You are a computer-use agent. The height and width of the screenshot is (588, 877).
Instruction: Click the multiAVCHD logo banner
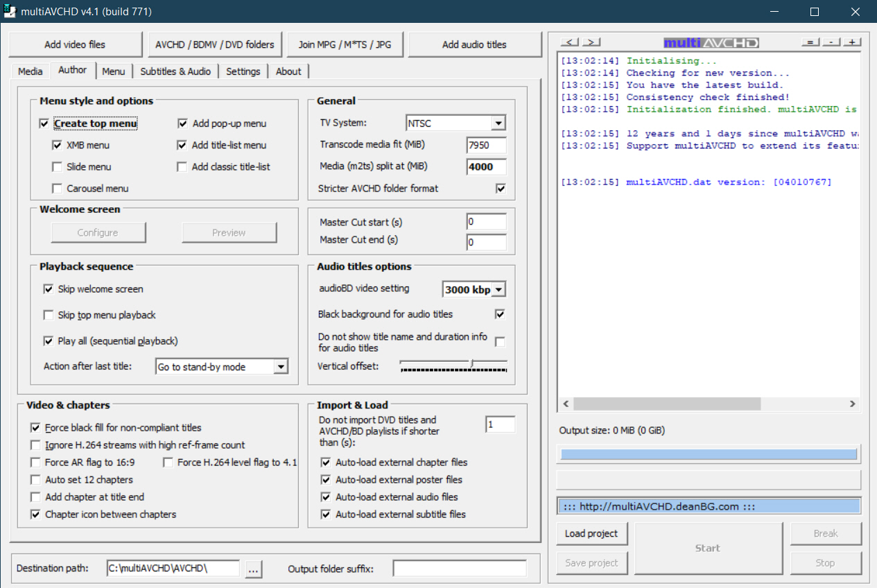click(711, 43)
